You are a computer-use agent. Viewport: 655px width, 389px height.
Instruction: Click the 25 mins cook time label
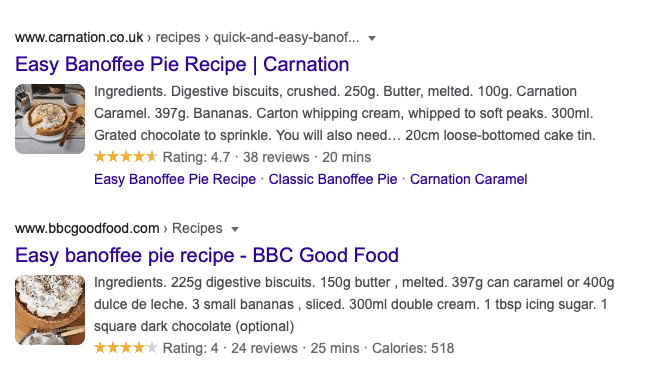[335, 348]
